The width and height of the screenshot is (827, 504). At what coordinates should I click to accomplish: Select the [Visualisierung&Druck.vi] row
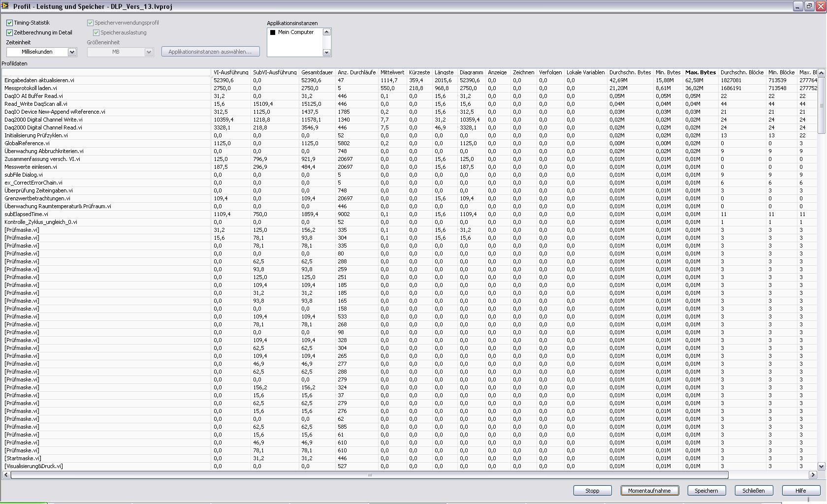409,466
